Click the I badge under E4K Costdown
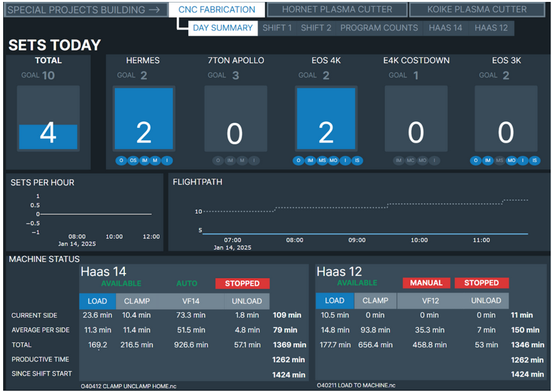Screen dimensions: 552x392 pyautogui.click(x=435, y=161)
